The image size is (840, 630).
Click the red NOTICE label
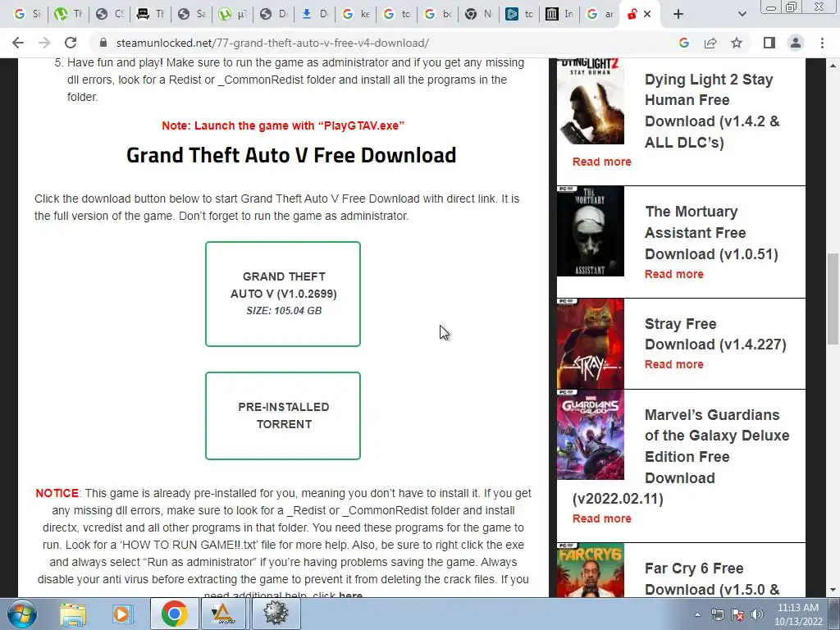click(57, 493)
